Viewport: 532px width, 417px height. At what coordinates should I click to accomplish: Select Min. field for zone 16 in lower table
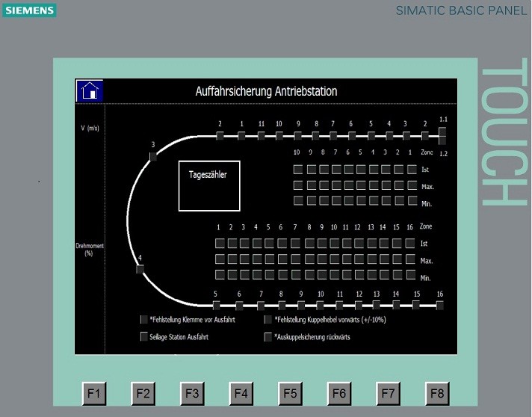pos(409,277)
